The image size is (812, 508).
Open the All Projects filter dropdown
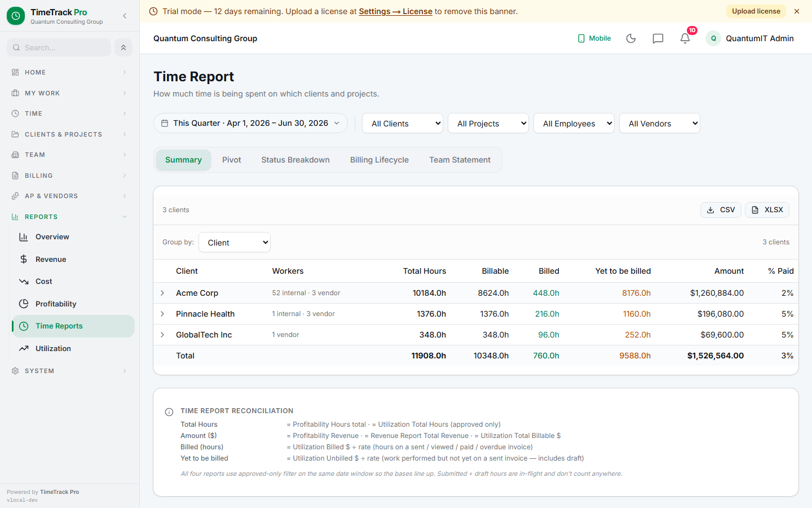click(488, 124)
